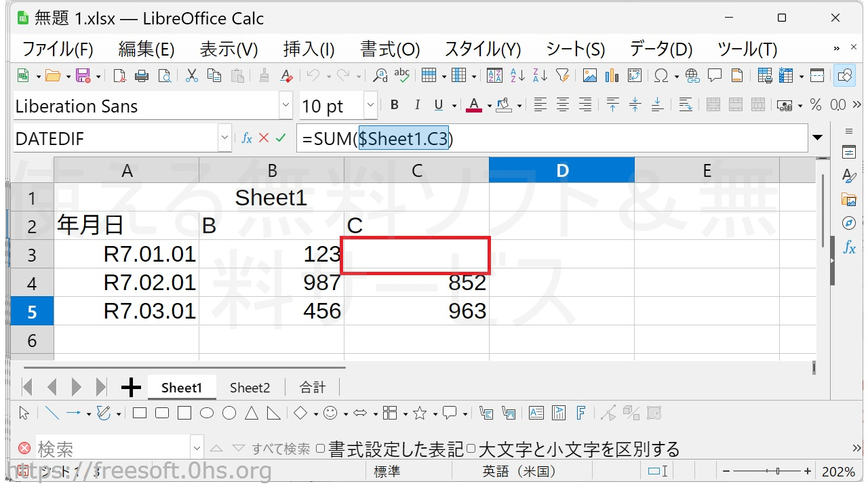Viewport: 868px width, 488px height.
Task: Expand the formula bar with the arrow
Action: 817,138
